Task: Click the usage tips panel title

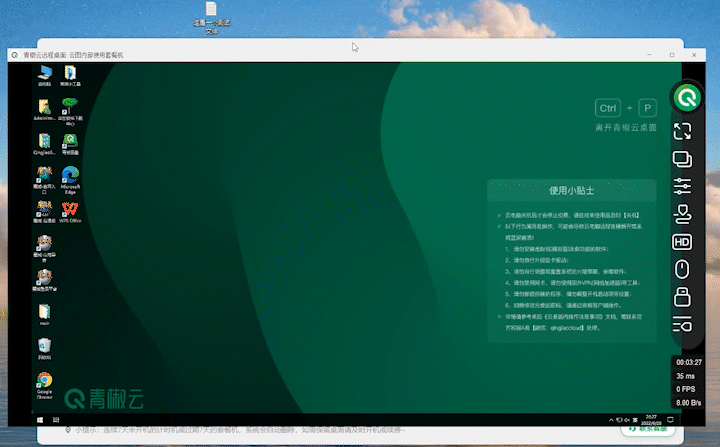Action: pyautogui.click(x=572, y=191)
